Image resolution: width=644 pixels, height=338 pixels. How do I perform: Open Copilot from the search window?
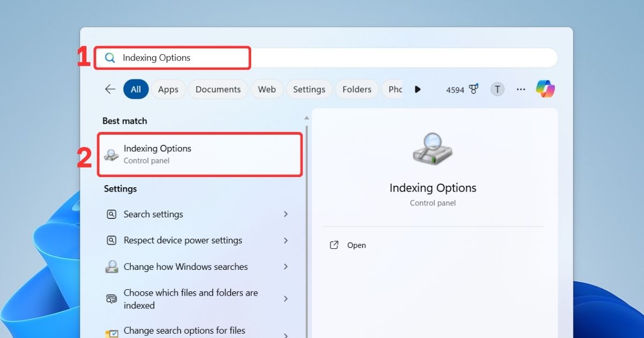click(x=545, y=89)
